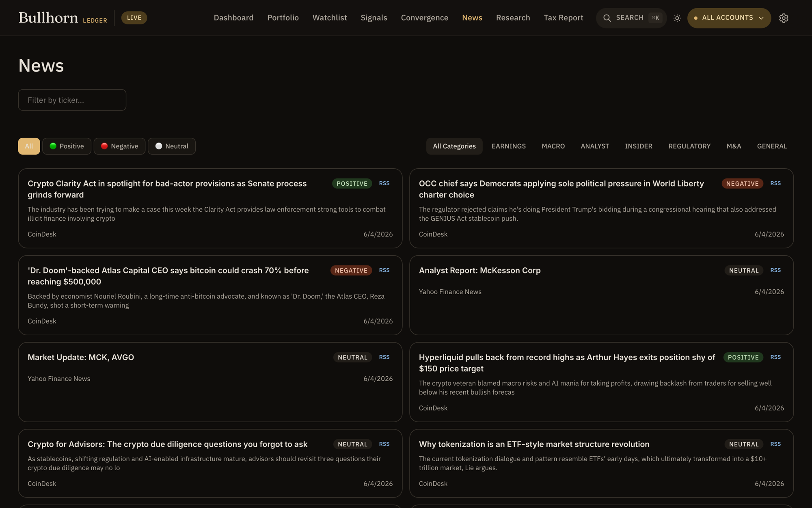Click the Search box in the header

click(631, 18)
